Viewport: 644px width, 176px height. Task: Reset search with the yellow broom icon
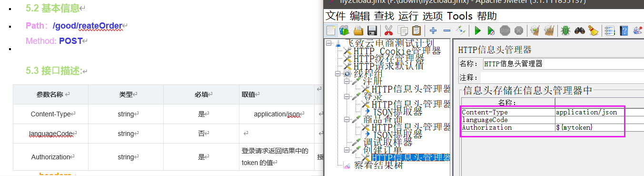click(x=593, y=31)
